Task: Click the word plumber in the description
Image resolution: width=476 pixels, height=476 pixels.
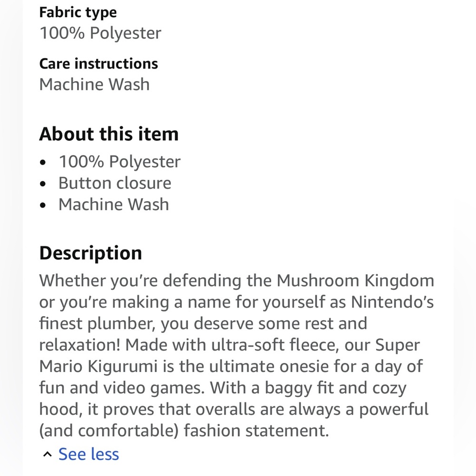Action: pyautogui.click(x=121, y=324)
